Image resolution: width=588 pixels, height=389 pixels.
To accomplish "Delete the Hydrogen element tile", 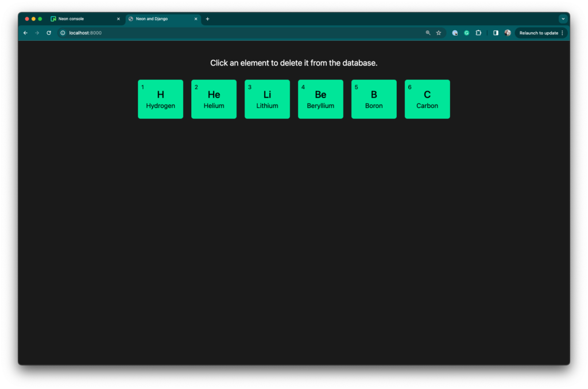I will click(x=161, y=99).
